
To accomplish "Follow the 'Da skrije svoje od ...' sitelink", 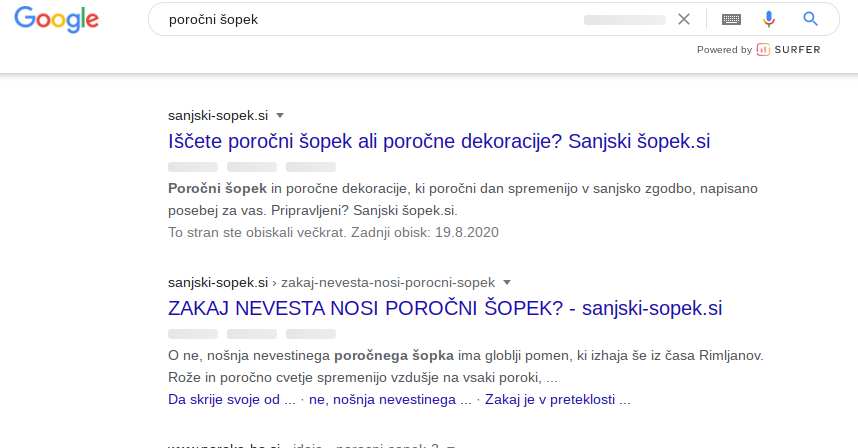I will coord(231,399).
